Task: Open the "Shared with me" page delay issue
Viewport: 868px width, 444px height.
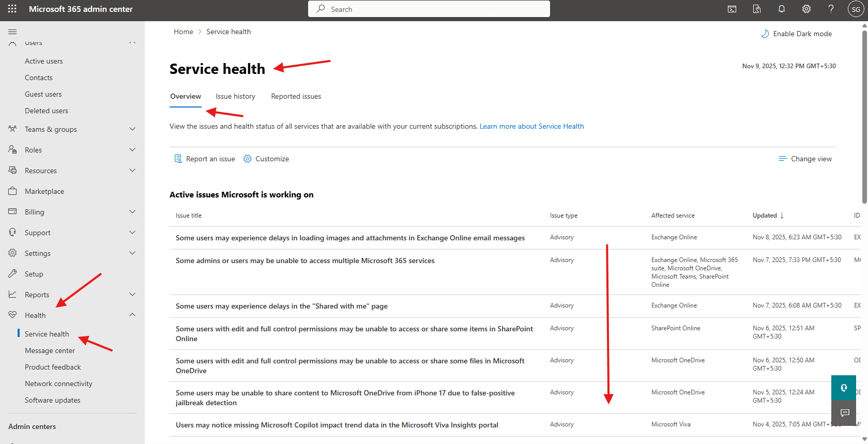Action: 282,306
